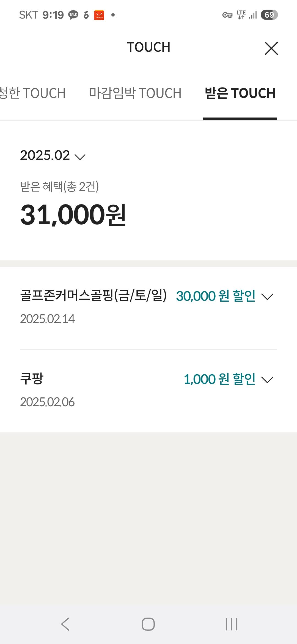Tap the battery level indicator
The image size is (297, 644).
coord(269,15)
